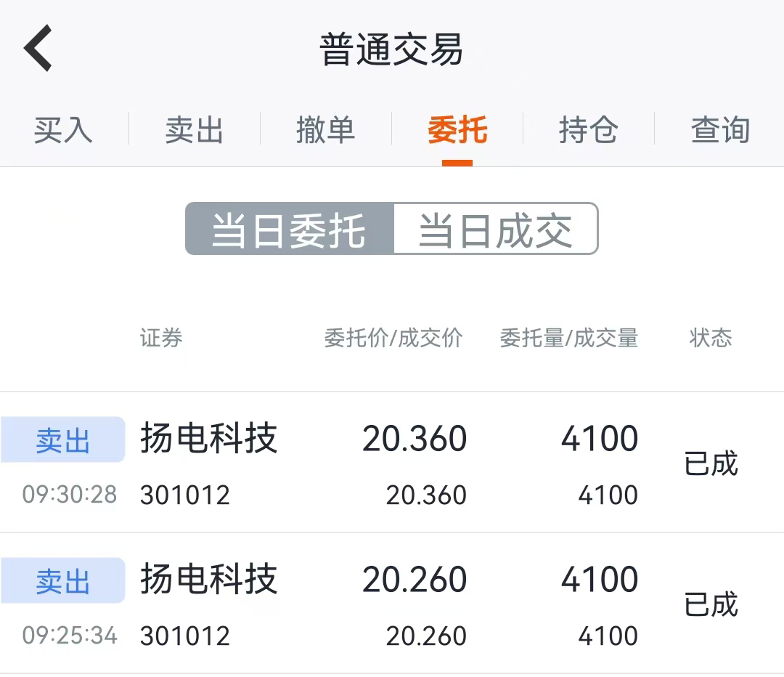The width and height of the screenshot is (784, 677).
Task: Click the 卖出 badge at 09:25:34
Action: [x=63, y=580]
